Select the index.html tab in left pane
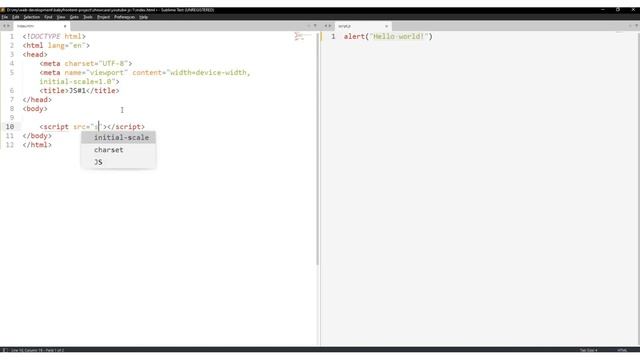640x360 pixels. [x=41, y=26]
